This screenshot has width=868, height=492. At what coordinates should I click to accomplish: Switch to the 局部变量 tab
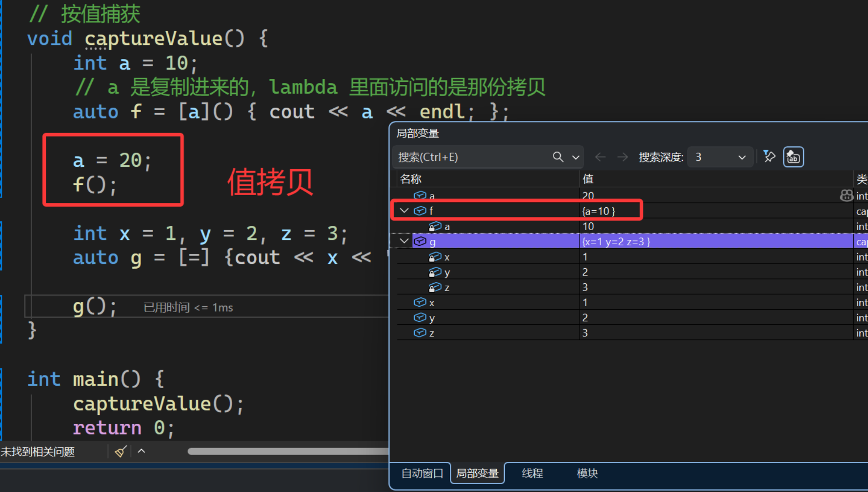[x=477, y=473]
